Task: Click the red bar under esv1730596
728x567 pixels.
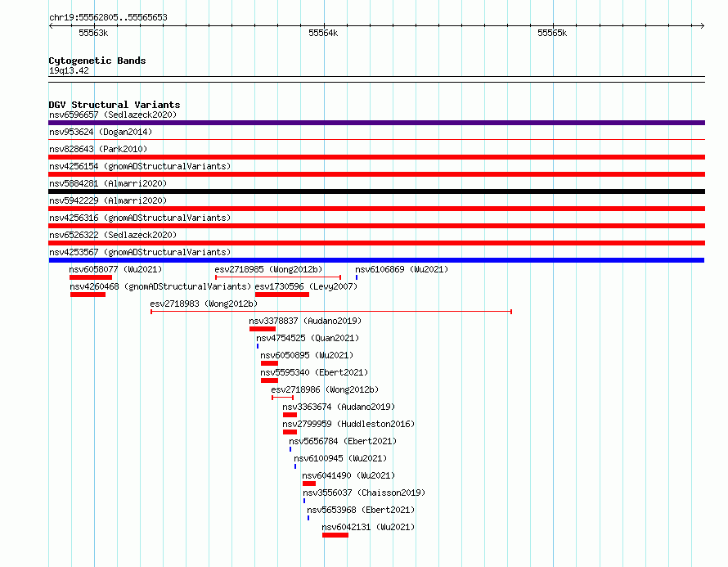Action: point(282,295)
